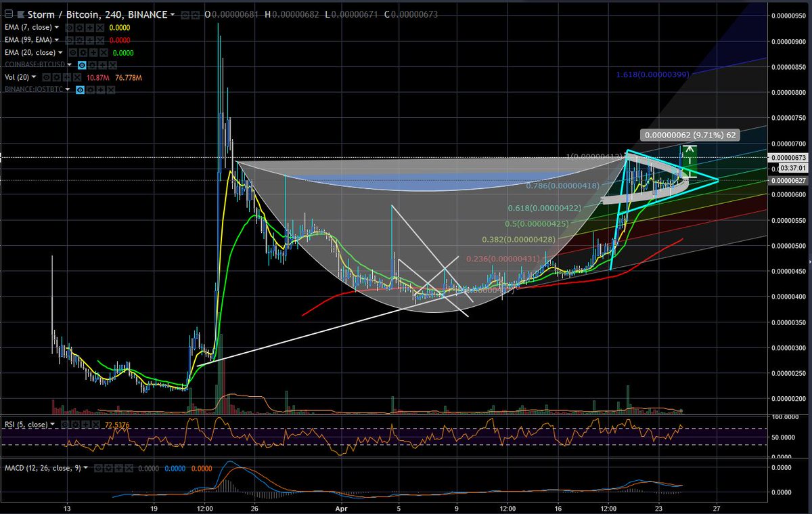Toggle EMA (7, close) visibility eye icon

pos(70,27)
